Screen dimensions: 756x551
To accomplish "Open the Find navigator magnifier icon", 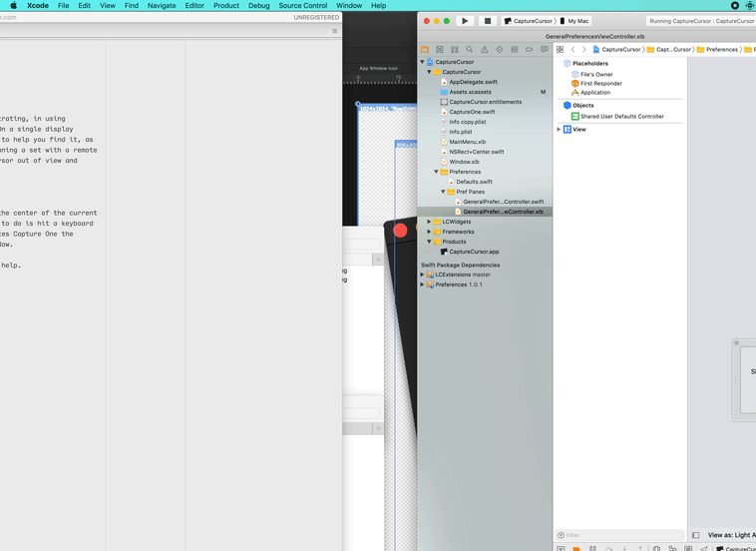I will click(x=469, y=49).
